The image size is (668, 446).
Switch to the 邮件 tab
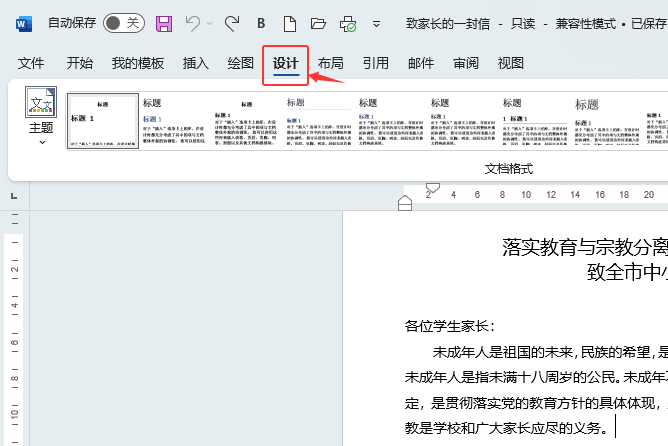421,63
